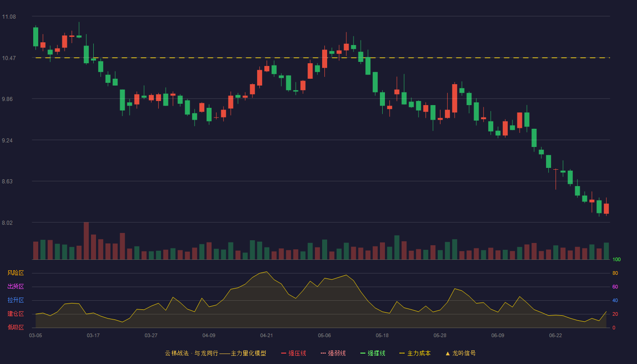Click the 拉升区 zone label
The height and width of the screenshot is (364, 637).
(15, 300)
